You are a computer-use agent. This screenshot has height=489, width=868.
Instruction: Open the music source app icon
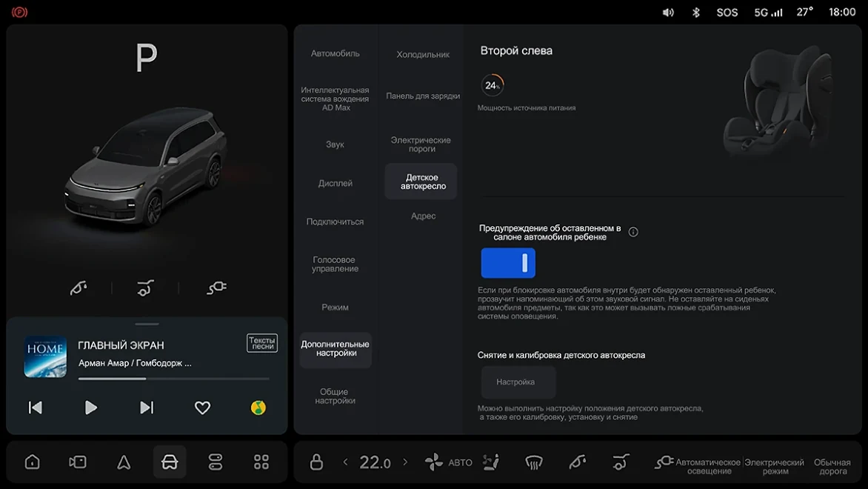tap(258, 408)
